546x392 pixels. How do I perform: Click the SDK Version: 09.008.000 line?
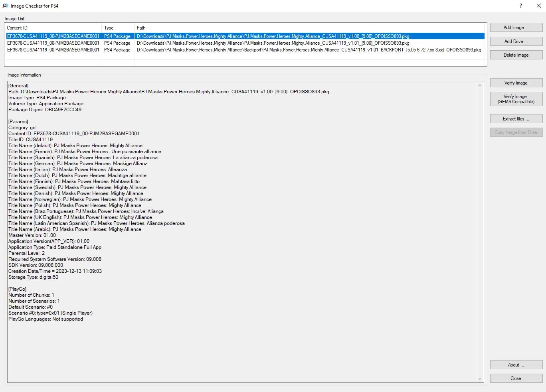tap(36, 265)
